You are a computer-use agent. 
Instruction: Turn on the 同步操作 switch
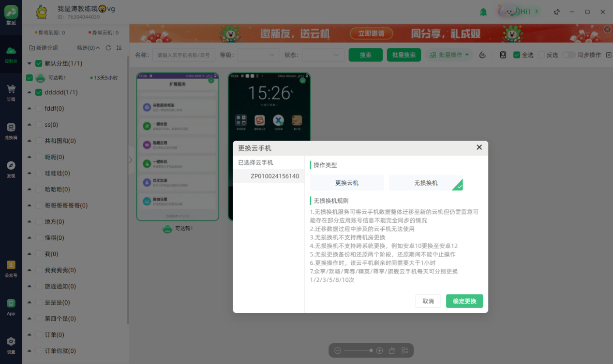pos(569,55)
